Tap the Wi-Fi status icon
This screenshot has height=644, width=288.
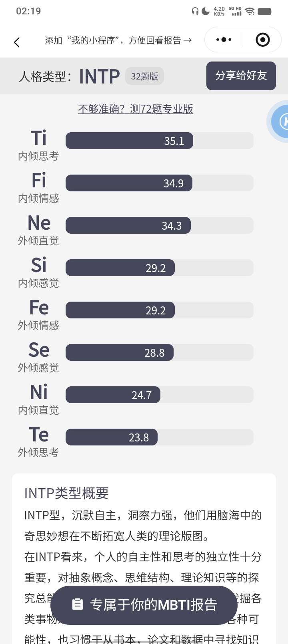point(250,11)
